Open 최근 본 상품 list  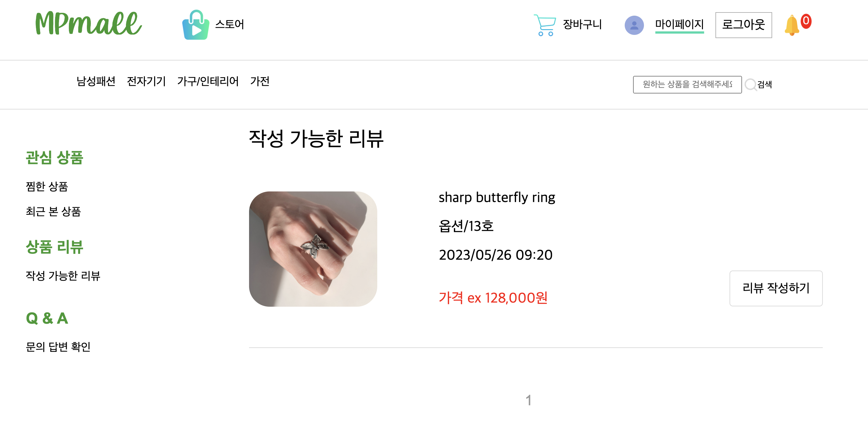(x=54, y=212)
